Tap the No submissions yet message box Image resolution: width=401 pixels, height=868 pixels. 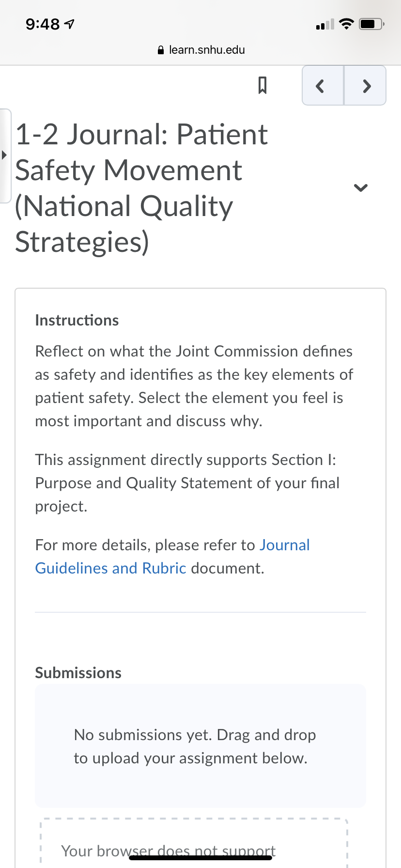pos(200,746)
